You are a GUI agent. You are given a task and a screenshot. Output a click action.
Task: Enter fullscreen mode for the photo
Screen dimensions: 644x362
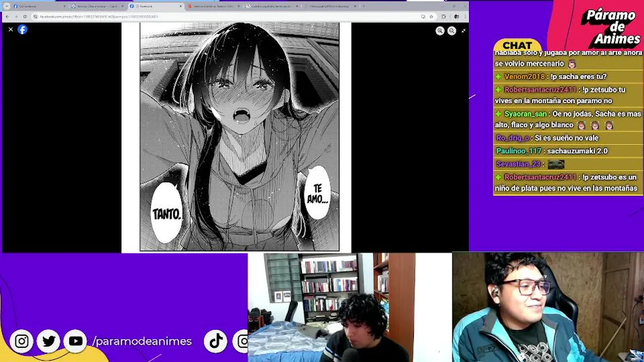463,31
